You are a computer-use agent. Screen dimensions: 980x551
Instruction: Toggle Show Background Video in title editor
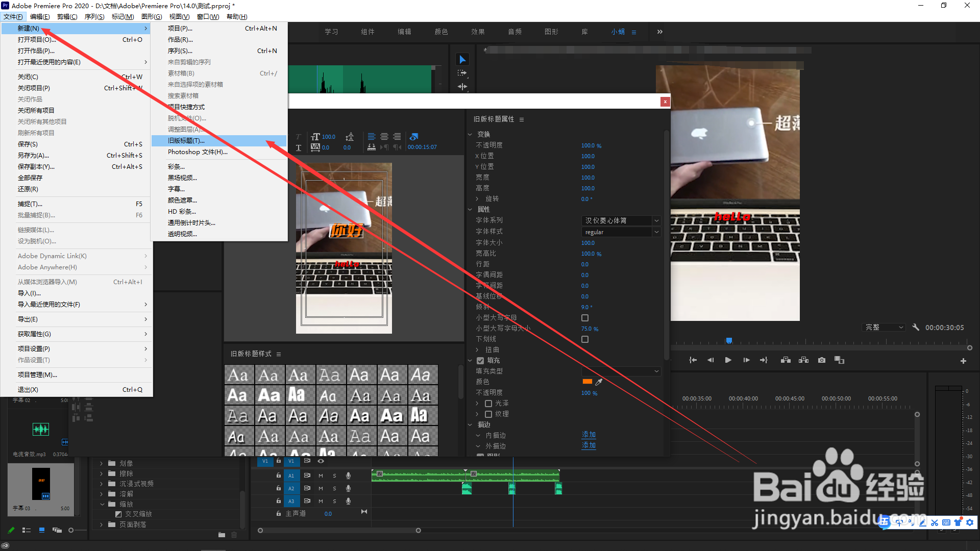click(x=414, y=137)
